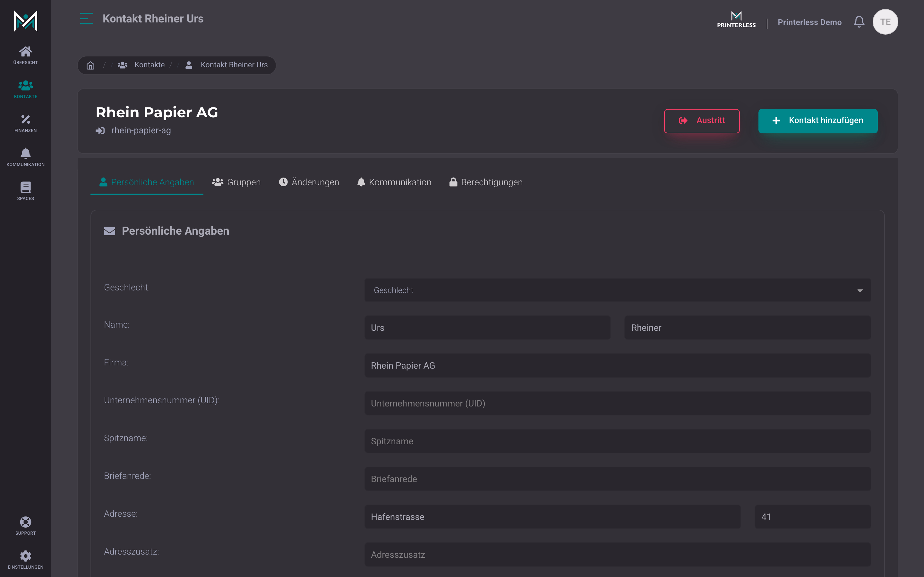924x577 pixels.
Task: Open the Berechtigungen tab
Action: pyautogui.click(x=486, y=182)
